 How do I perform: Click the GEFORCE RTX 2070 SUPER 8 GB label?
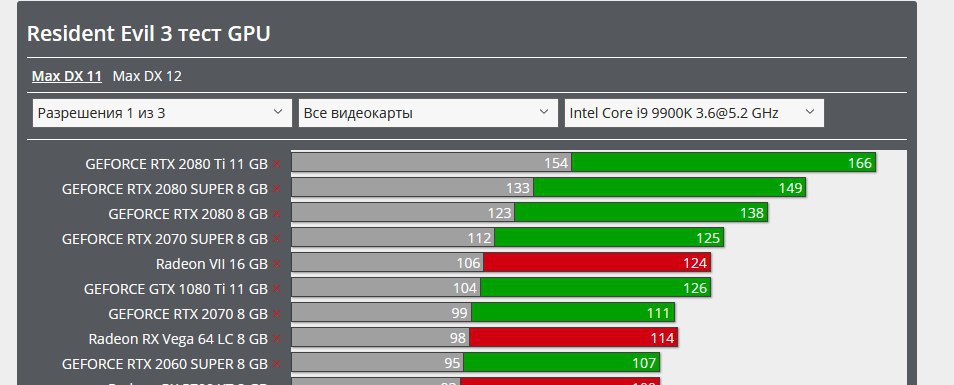165,239
